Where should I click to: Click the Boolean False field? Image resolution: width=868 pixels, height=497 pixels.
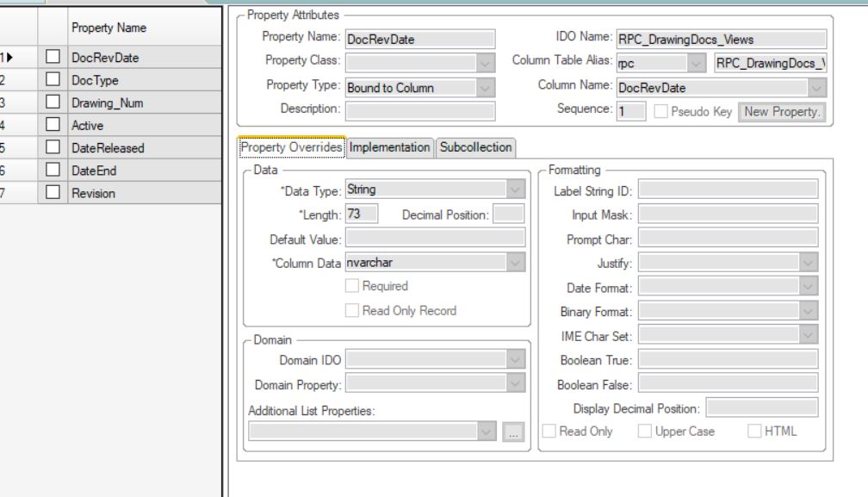728,383
